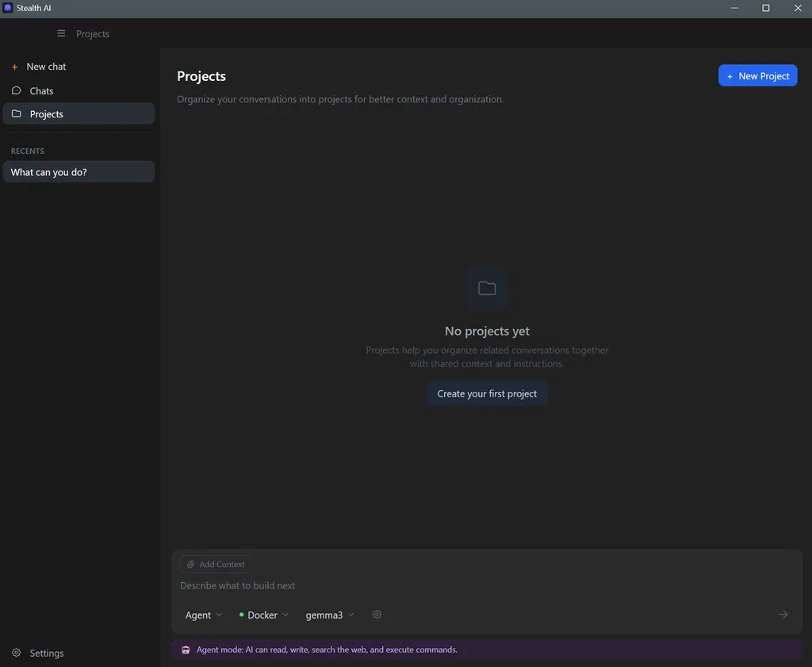Click the Stealth AI app icon in title bar
Screen dimensions: 812x667
click(x=8, y=8)
